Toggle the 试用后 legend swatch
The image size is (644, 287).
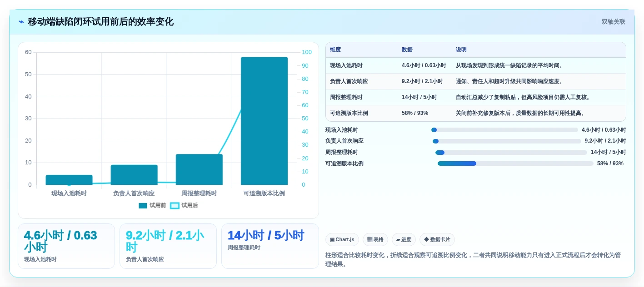(175, 206)
